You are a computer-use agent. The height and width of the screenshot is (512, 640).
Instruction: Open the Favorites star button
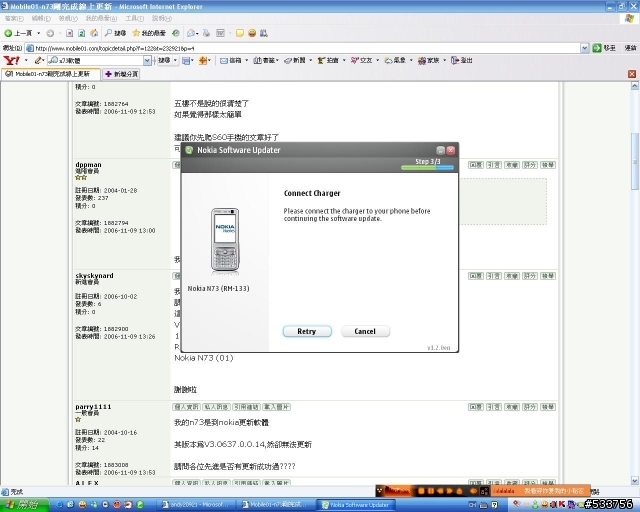click(x=149, y=33)
